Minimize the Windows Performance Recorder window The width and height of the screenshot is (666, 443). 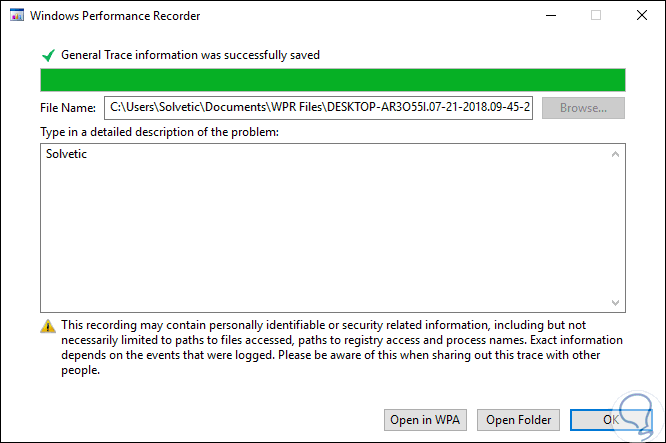[549, 16]
